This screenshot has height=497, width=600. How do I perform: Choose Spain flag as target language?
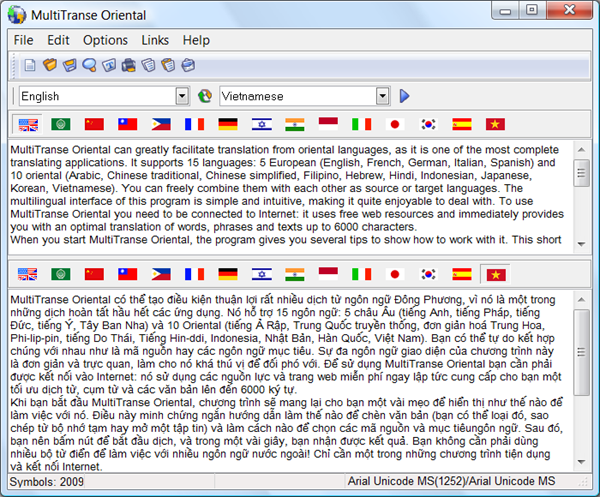(x=462, y=274)
